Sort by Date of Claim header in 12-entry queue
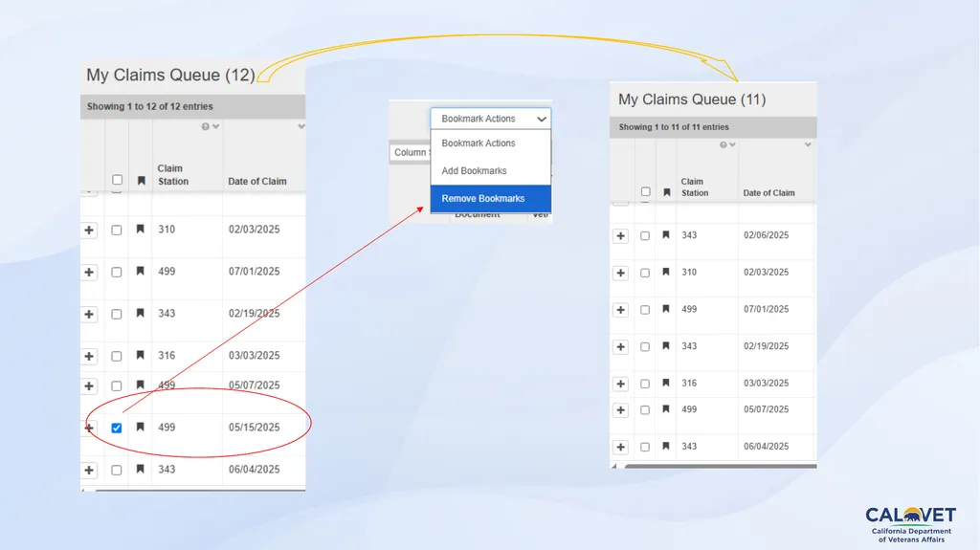 coord(256,181)
